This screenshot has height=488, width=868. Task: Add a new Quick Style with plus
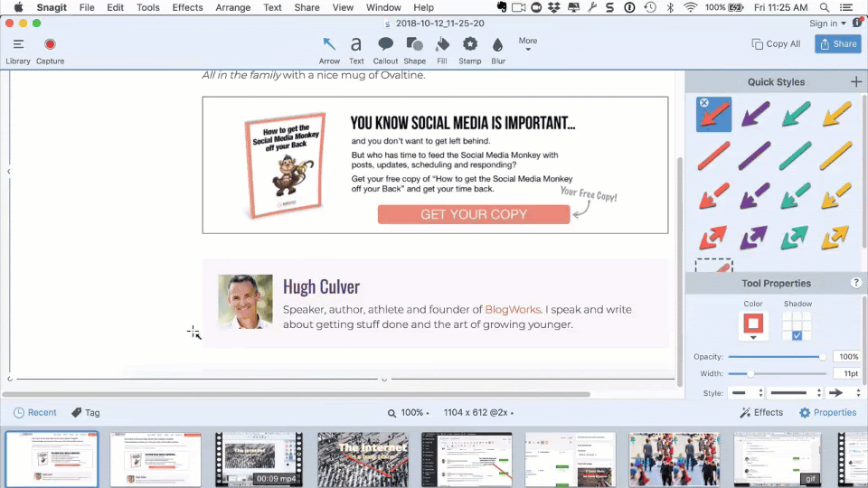click(x=856, y=82)
